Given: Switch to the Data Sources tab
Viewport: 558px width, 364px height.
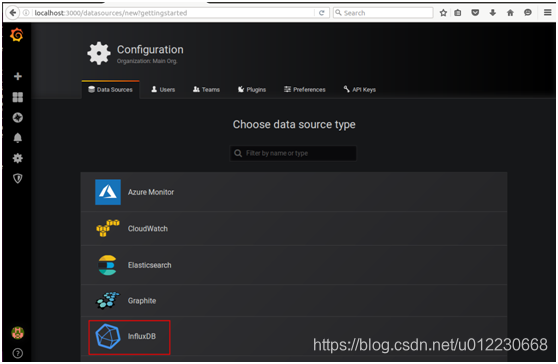Looking at the screenshot, I should (x=110, y=90).
